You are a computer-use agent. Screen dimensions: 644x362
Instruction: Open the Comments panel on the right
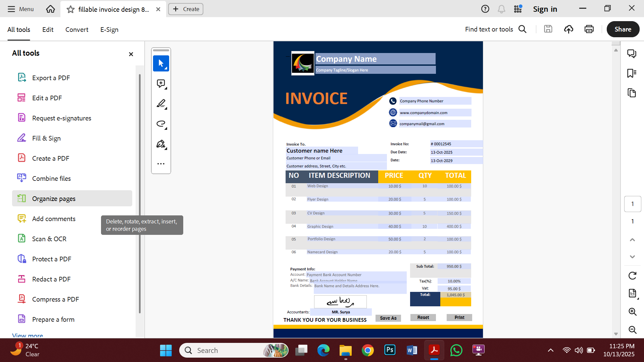click(x=632, y=53)
